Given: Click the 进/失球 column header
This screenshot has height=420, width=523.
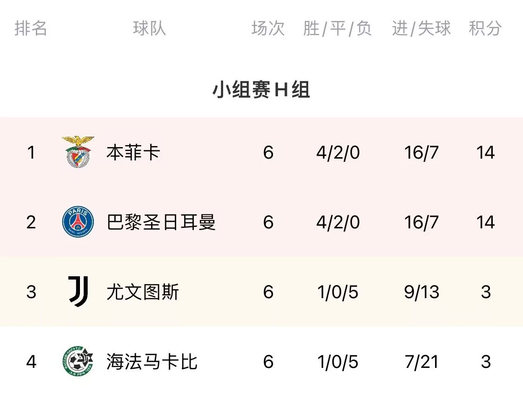Looking at the screenshot, I should 421,28.
